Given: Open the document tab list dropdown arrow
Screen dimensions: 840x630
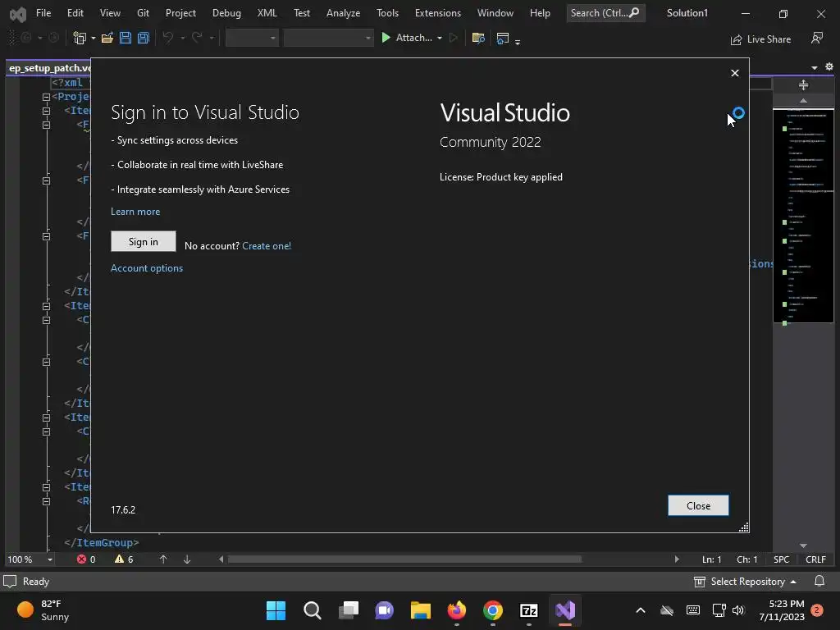Looking at the screenshot, I should click(x=815, y=67).
